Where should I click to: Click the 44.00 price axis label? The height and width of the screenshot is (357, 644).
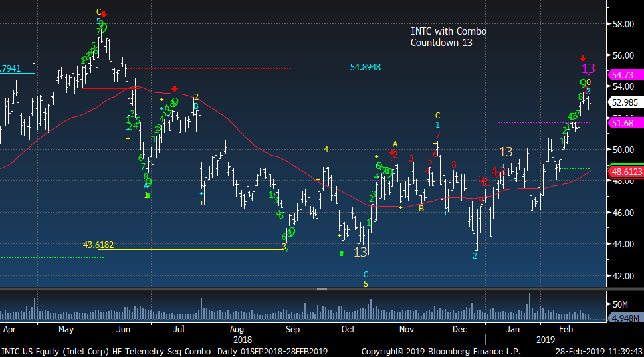tap(623, 244)
